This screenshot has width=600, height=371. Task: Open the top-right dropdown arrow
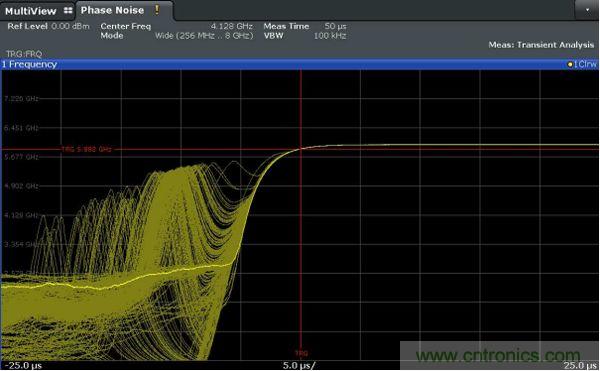(587, 10)
